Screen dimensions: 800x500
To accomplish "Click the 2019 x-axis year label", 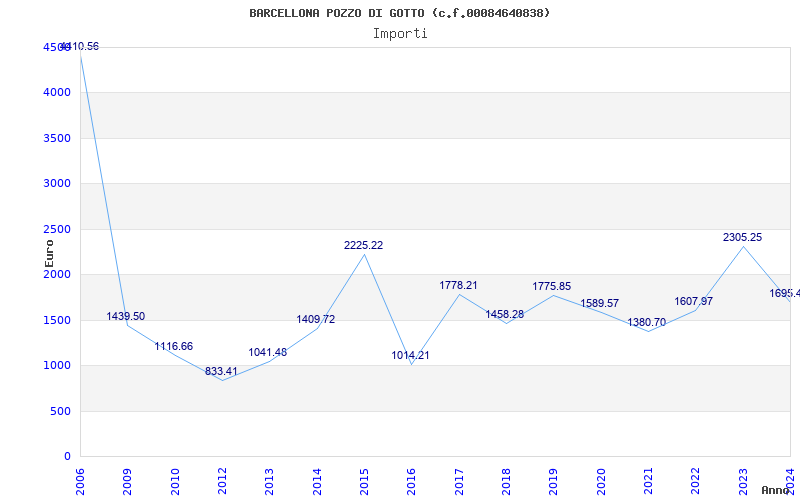I will click(x=554, y=481).
